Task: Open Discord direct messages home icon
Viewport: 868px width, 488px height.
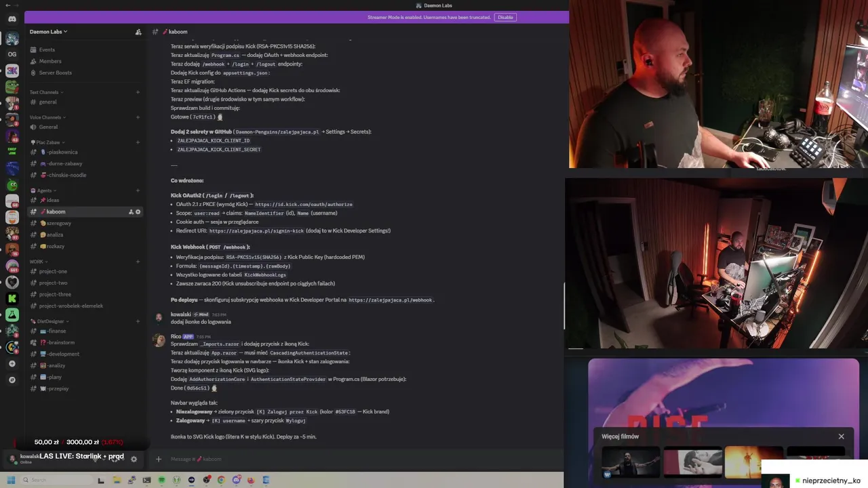Action: [12, 19]
